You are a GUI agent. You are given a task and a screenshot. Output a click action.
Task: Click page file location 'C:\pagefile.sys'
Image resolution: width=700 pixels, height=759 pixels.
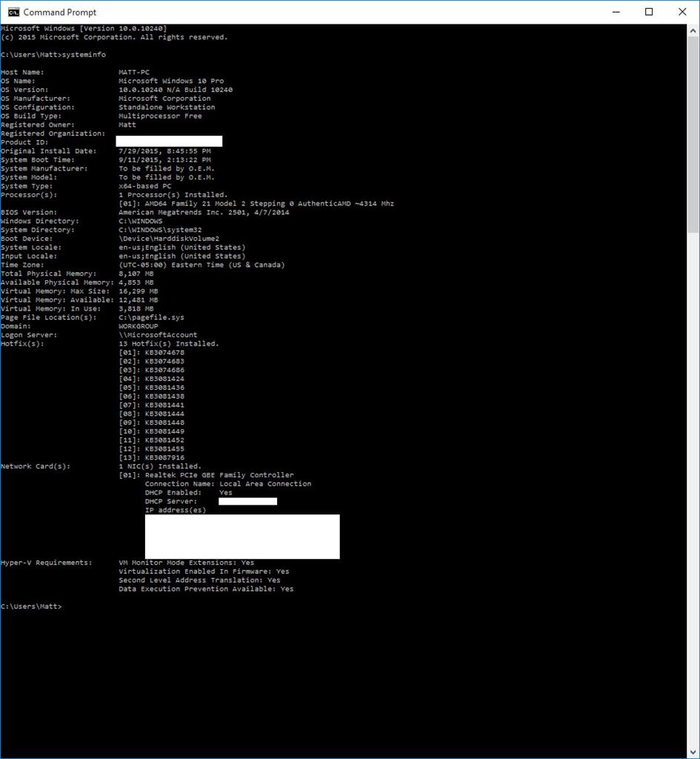pos(151,317)
